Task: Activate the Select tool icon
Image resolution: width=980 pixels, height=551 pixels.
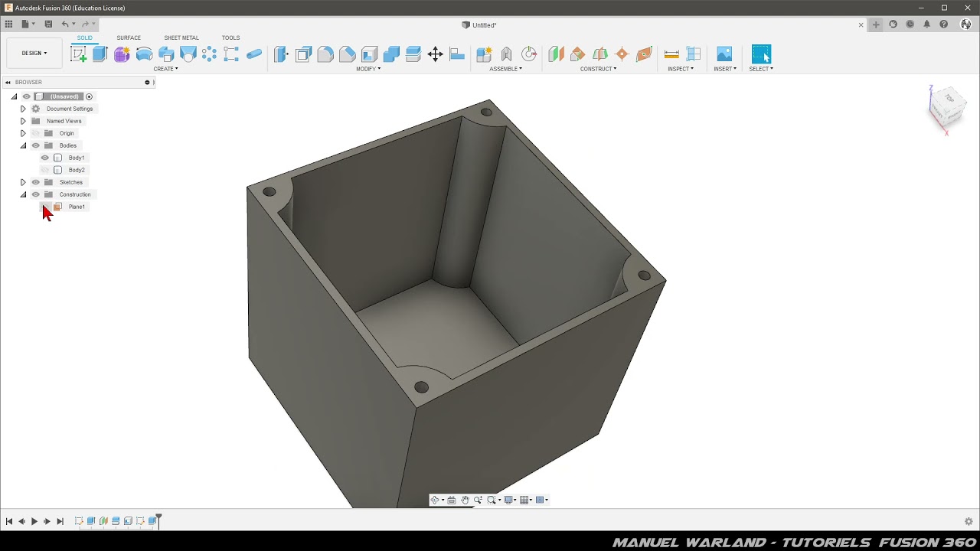Action: (x=761, y=54)
